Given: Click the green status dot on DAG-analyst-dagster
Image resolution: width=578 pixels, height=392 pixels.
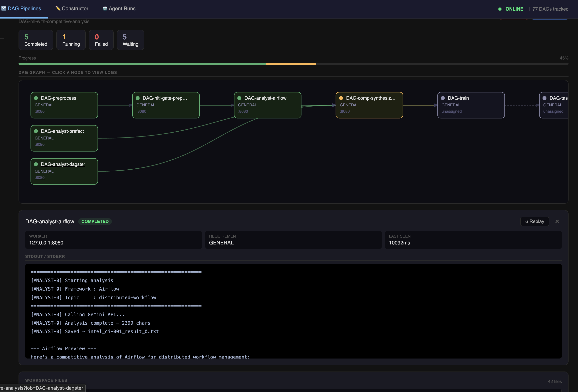Looking at the screenshot, I should 36,164.
